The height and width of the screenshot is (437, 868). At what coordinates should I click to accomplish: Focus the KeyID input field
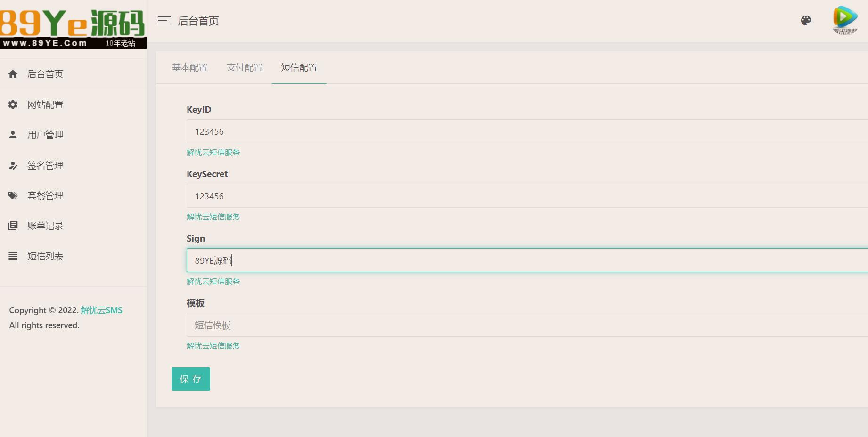[527, 131]
